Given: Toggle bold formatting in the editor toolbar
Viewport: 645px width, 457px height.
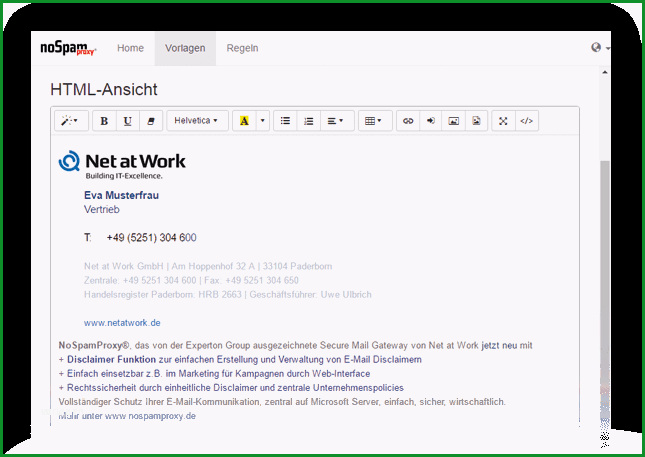Looking at the screenshot, I should click(x=104, y=121).
